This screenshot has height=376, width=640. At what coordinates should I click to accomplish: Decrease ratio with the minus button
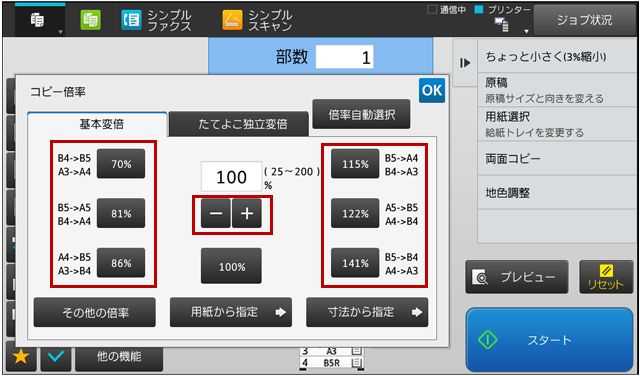tap(216, 214)
